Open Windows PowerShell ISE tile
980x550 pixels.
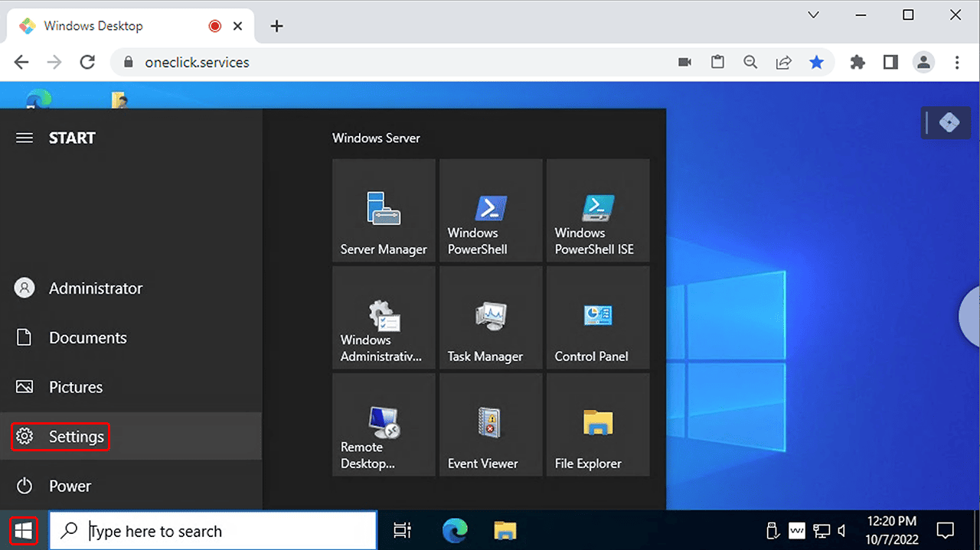pyautogui.click(x=598, y=210)
